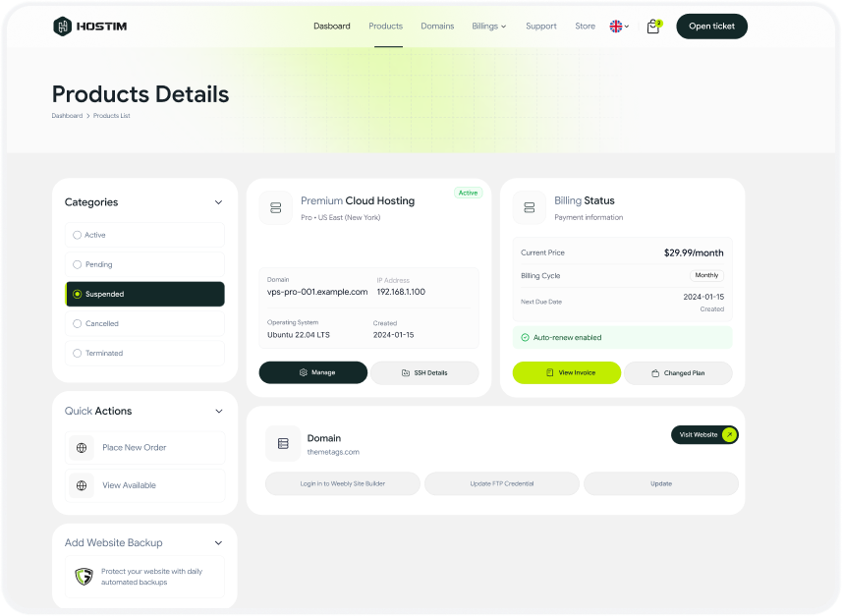Image resolution: width=842 pixels, height=616 pixels.
Task: Collapse the Quick Actions section
Action: (218, 412)
